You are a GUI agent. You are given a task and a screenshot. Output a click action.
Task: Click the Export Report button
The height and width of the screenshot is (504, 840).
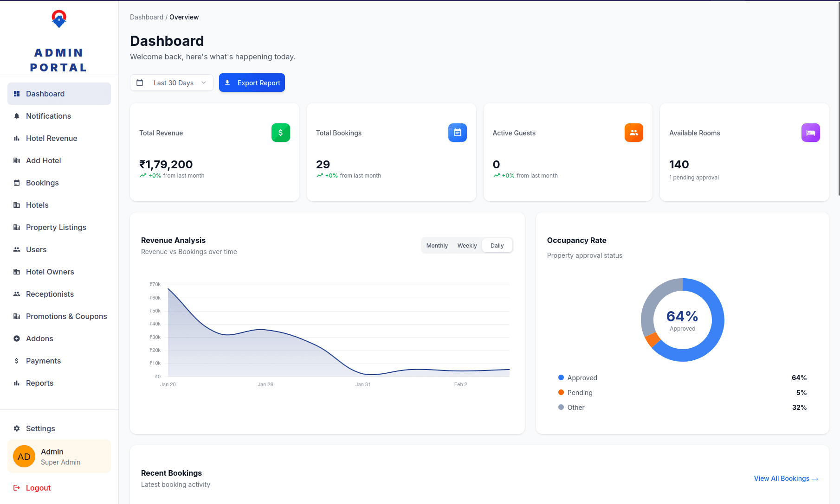[x=252, y=83]
